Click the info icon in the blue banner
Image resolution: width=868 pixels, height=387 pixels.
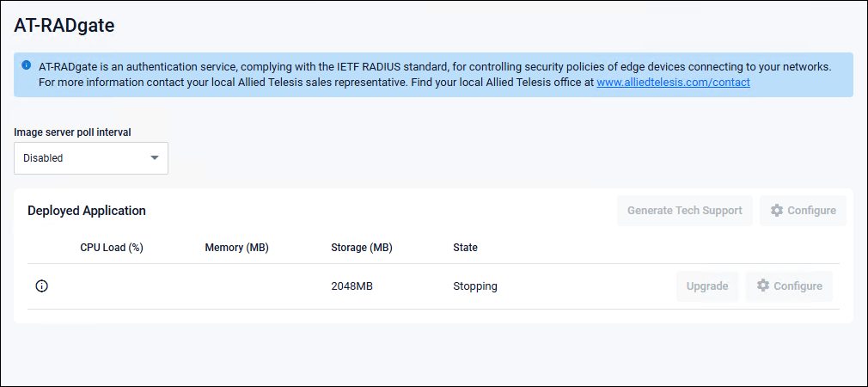click(27, 65)
